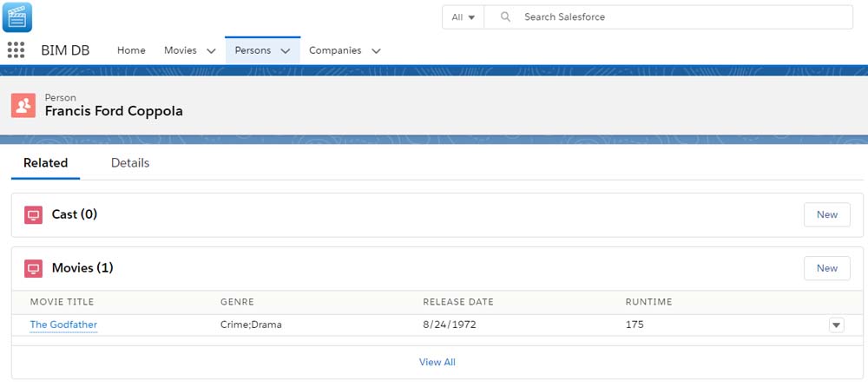Viewport: 868px width, 387px height.
Task: Open the Persons navigation tab
Action: pyautogui.click(x=253, y=50)
